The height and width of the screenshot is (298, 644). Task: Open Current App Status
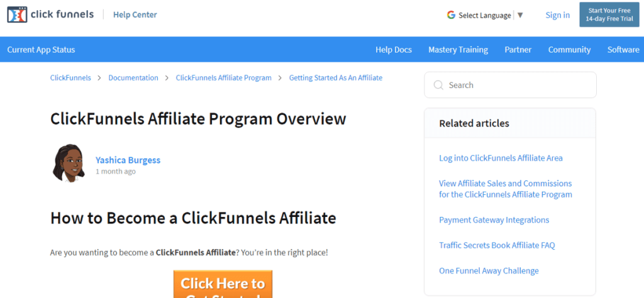click(x=41, y=50)
